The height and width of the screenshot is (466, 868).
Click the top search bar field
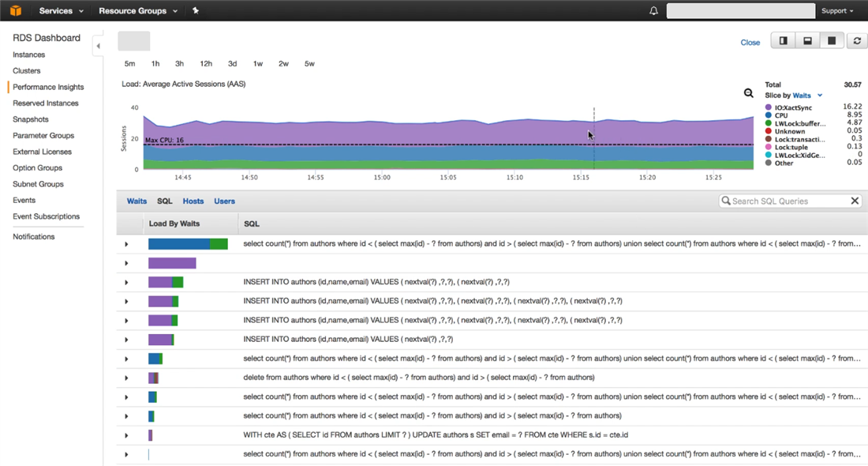(x=741, y=10)
